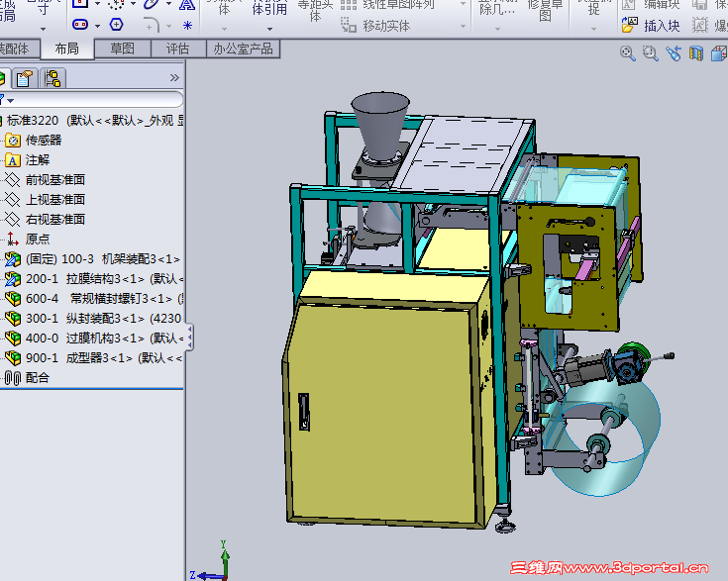Image resolution: width=728 pixels, height=581 pixels.
Task: Open the 转换实体引用 dropdown arrow
Action: [x=269, y=29]
